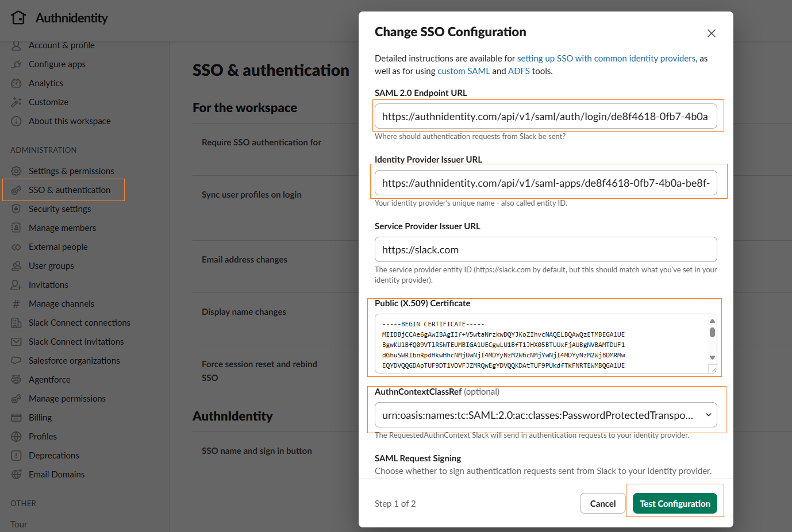
Task: Open Customize in the sidebar
Action: point(48,102)
